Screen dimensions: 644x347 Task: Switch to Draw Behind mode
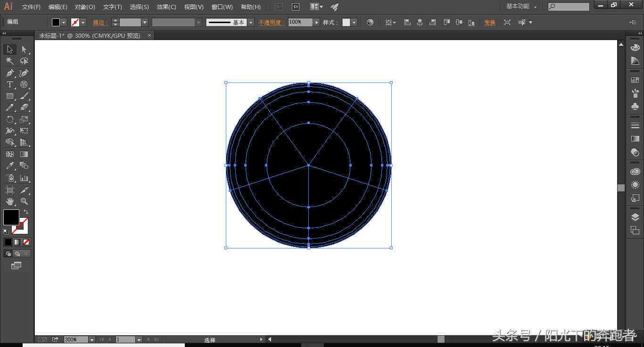(x=17, y=254)
